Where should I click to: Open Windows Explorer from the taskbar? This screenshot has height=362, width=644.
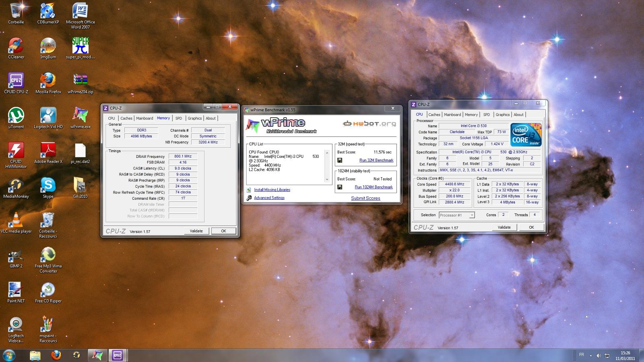click(x=35, y=355)
